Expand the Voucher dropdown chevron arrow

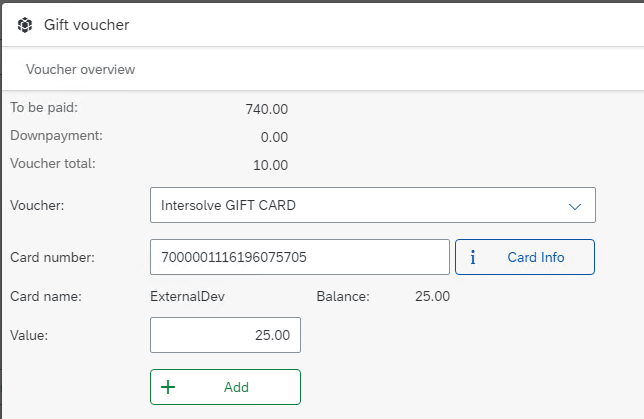coord(575,206)
